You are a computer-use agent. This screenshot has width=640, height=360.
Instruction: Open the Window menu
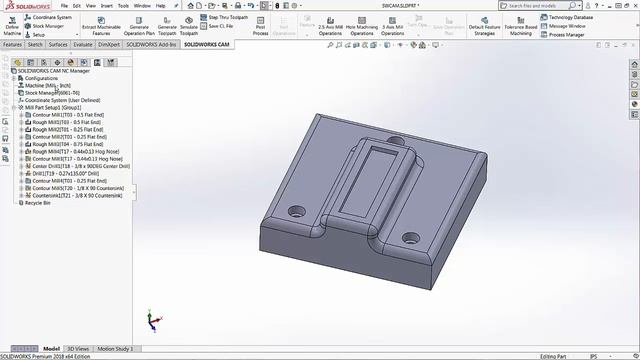click(x=142, y=6)
